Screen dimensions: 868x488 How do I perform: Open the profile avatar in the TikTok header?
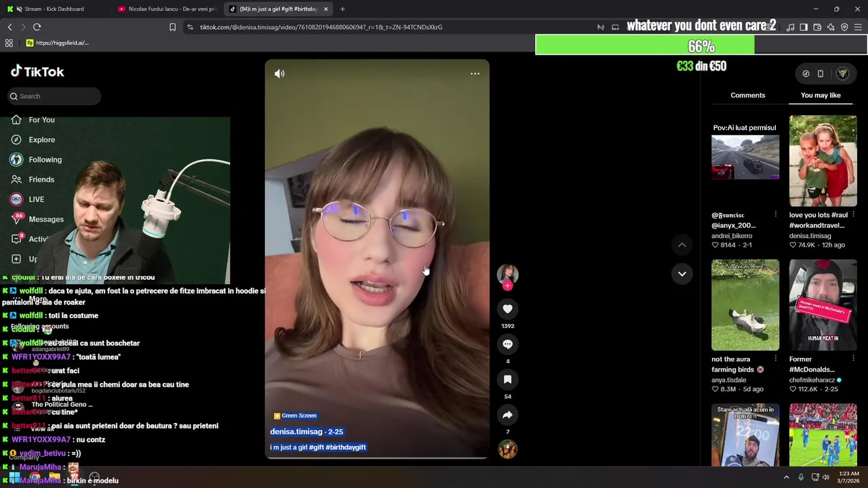click(842, 73)
